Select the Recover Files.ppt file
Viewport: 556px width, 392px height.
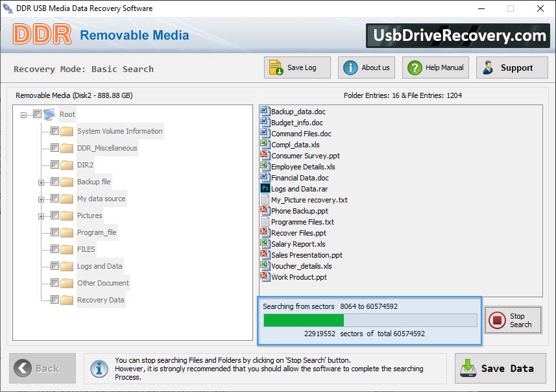point(298,233)
